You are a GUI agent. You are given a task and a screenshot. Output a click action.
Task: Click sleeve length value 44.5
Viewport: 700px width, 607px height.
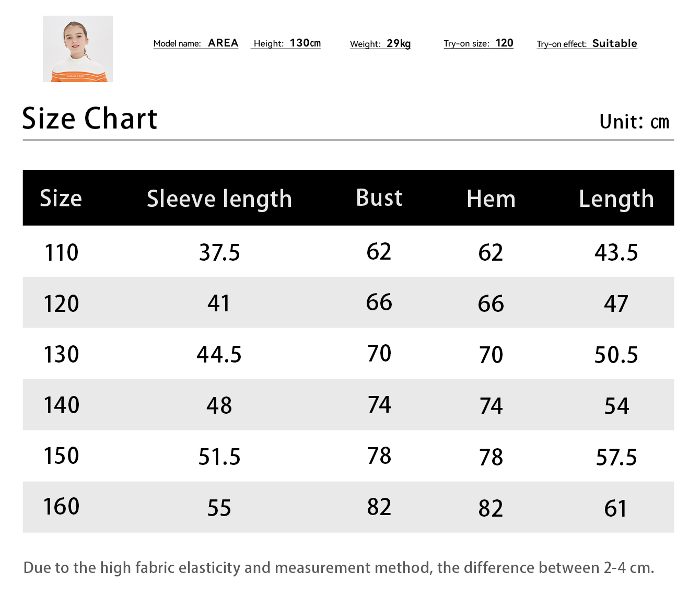[219, 354]
